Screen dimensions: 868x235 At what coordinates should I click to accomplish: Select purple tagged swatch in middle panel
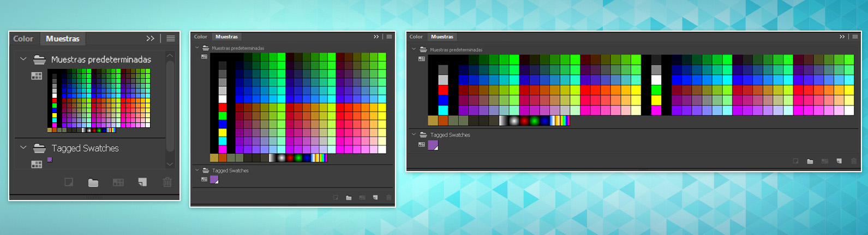214,179
